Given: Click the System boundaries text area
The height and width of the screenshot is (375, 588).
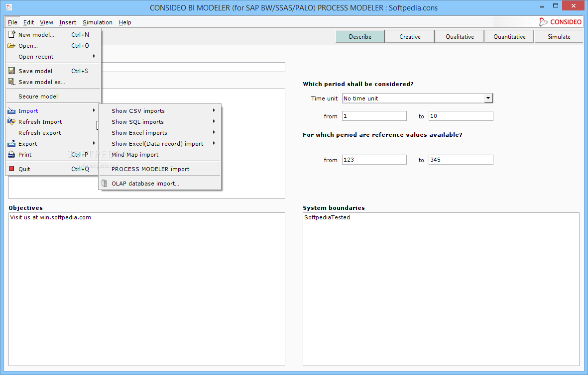Looking at the screenshot, I should coord(441,289).
